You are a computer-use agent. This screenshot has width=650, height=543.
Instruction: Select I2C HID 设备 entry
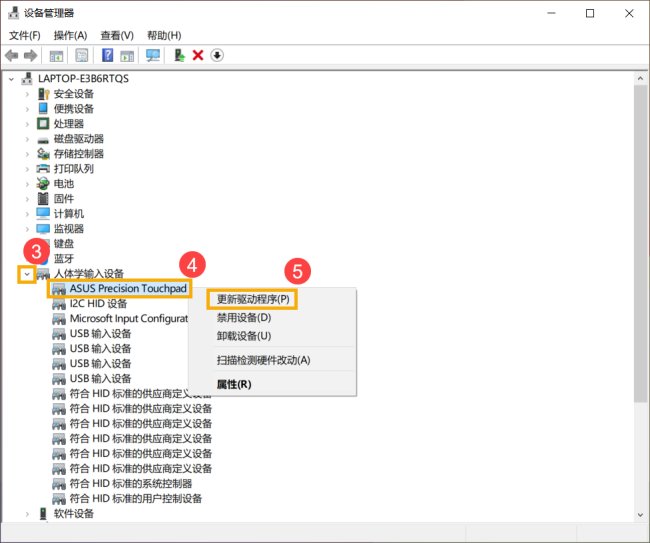click(x=98, y=304)
